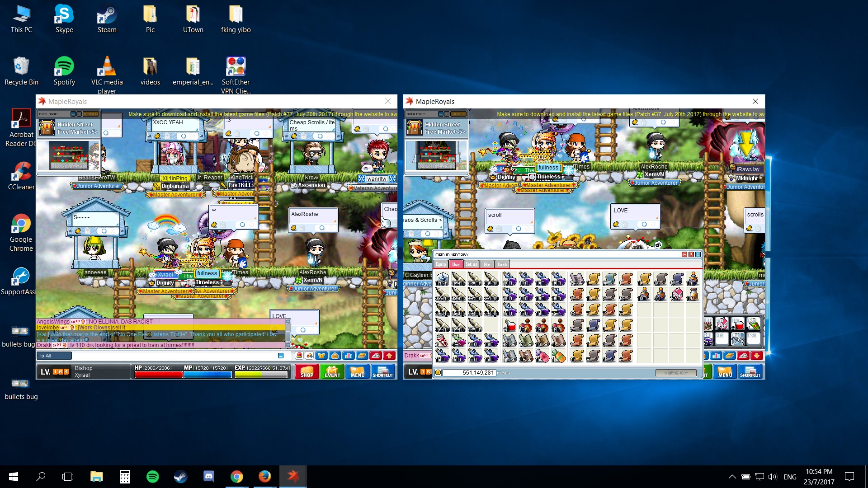Select the map scroll stack of 35
This screenshot has height=488, width=868.
coord(526,356)
